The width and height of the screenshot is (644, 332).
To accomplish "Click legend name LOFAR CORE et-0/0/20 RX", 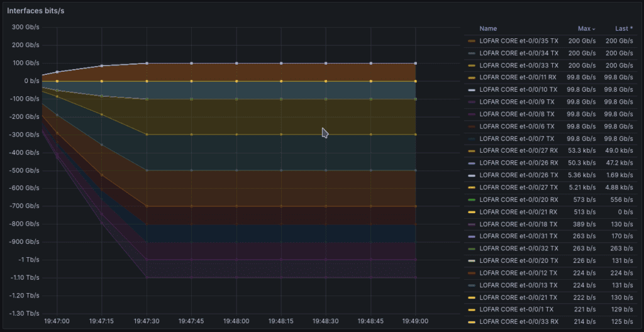I will [519, 200].
